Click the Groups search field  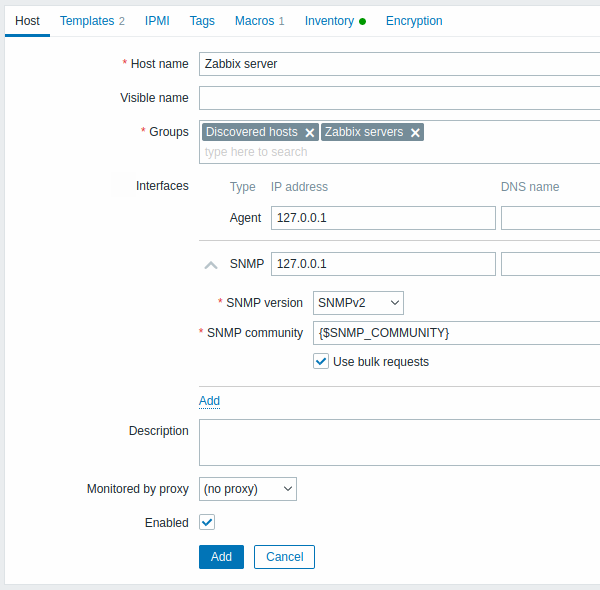pyautogui.click(x=399, y=152)
